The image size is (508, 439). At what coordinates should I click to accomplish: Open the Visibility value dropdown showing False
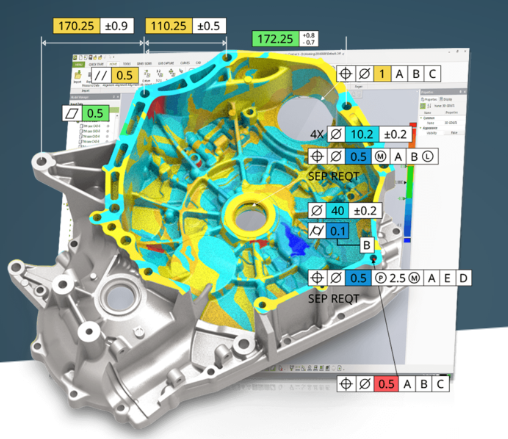454,133
